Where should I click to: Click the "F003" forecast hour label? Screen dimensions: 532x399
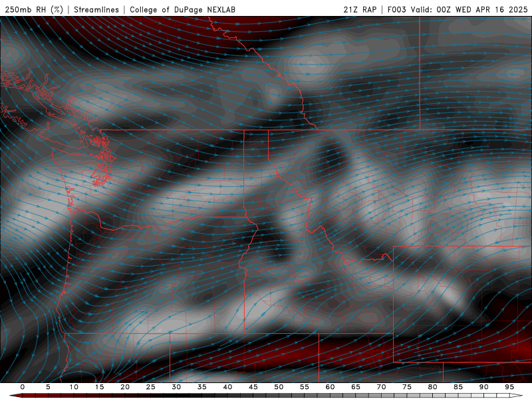click(x=396, y=9)
